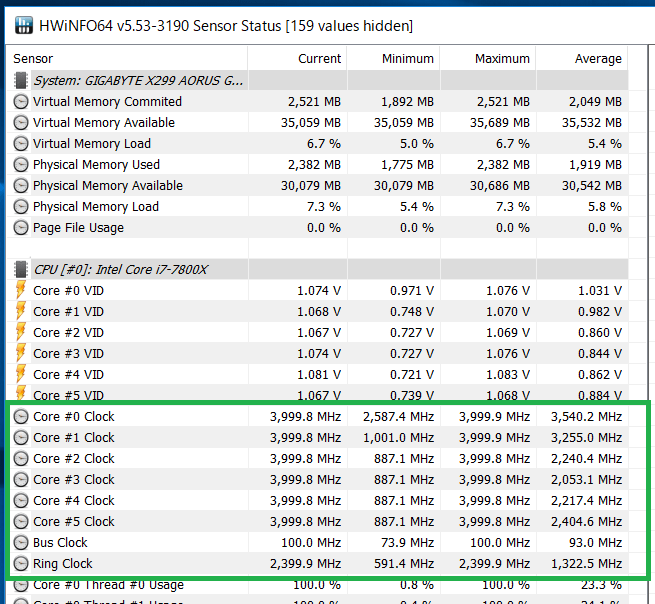Select the Bus Clock row label
655x604 pixels.
(60, 543)
